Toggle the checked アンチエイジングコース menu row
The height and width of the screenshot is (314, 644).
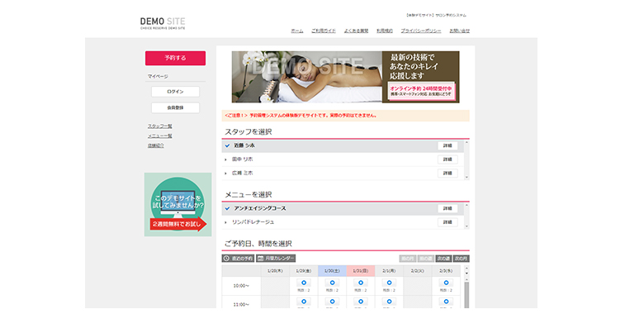coord(343,209)
